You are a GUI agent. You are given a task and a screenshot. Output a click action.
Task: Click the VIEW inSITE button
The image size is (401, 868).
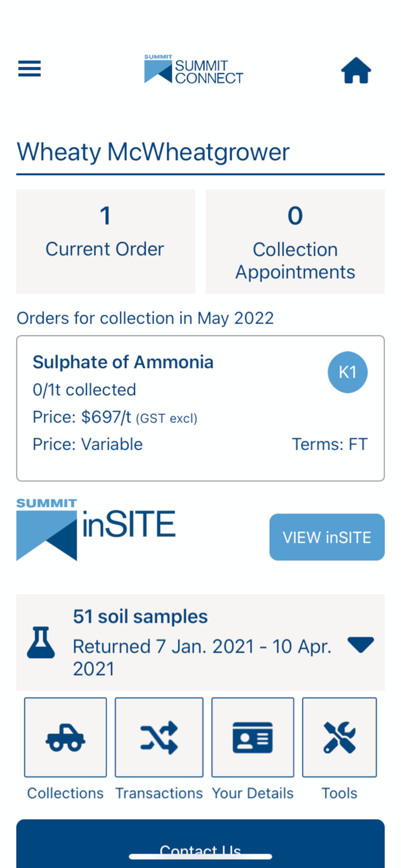click(326, 537)
